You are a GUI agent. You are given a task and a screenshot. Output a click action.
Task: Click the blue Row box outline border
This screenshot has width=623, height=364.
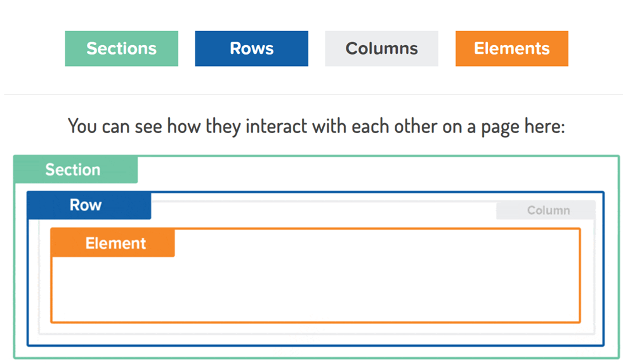pos(316,346)
